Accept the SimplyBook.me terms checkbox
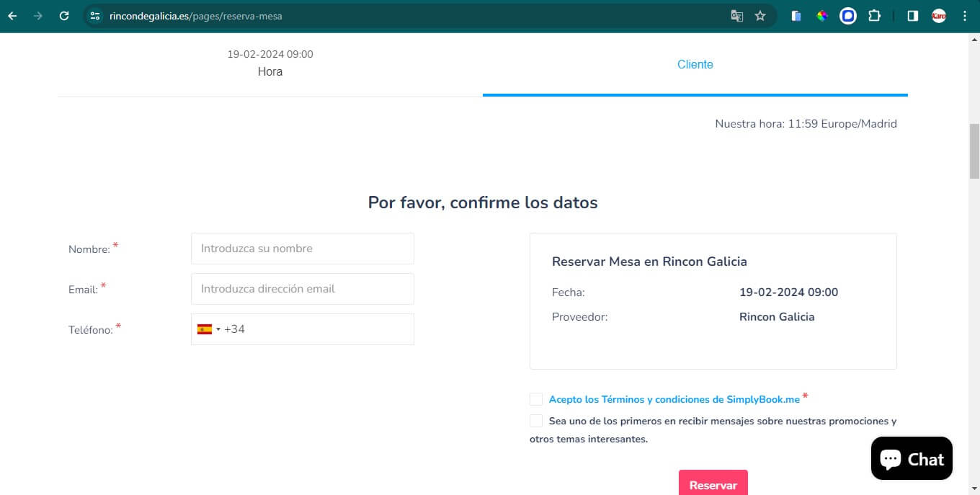The width and height of the screenshot is (980, 495). (x=536, y=399)
